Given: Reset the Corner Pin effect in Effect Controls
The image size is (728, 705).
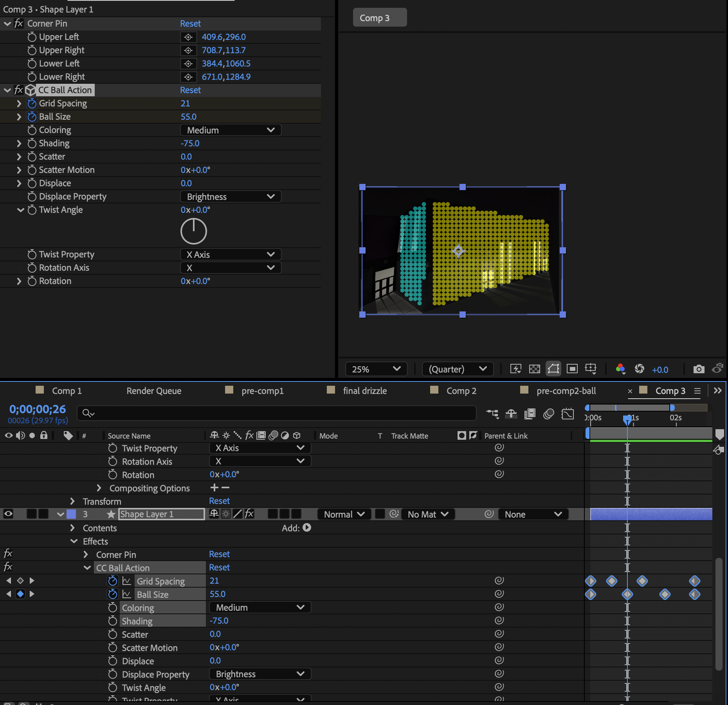Looking at the screenshot, I should [190, 24].
